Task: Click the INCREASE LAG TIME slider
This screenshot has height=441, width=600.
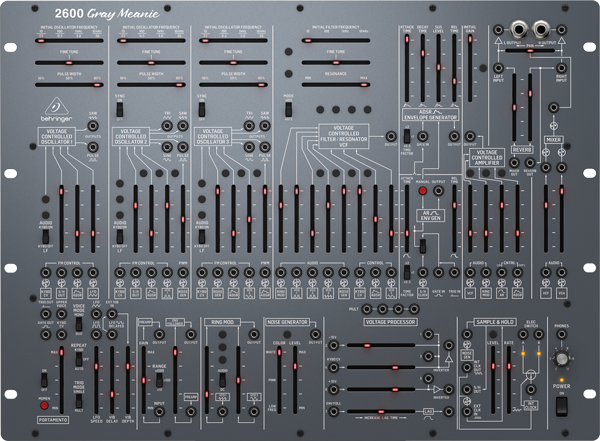Action: (381, 412)
